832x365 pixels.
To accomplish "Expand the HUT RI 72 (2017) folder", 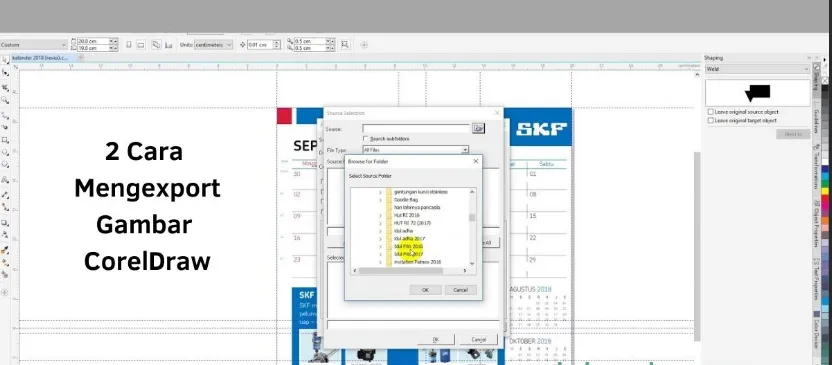I will click(380, 223).
